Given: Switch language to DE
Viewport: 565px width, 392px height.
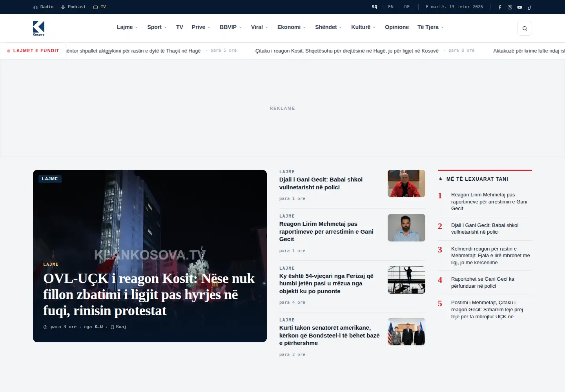Looking at the screenshot, I should click(407, 7).
